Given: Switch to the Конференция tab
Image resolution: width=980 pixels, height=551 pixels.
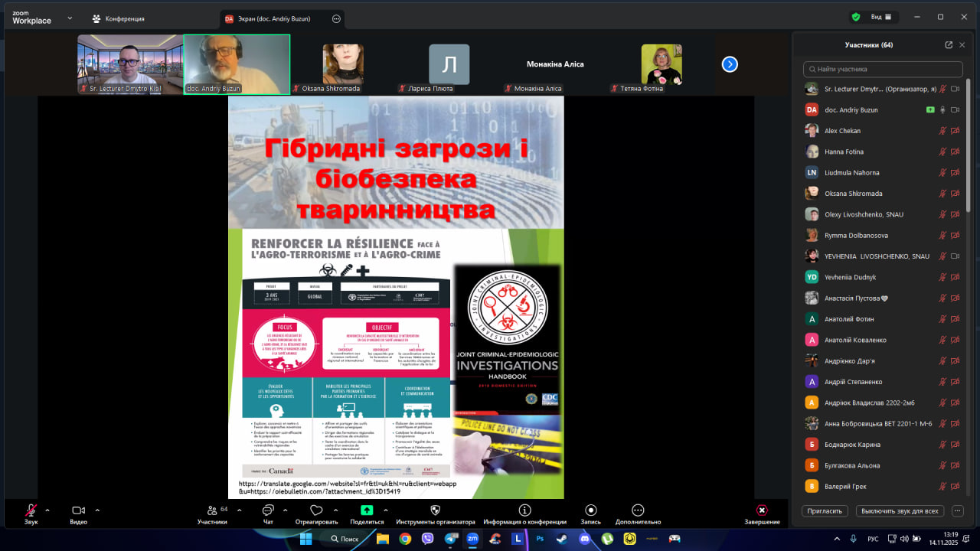Looking at the screenshot, I should [x=118, y=18].
